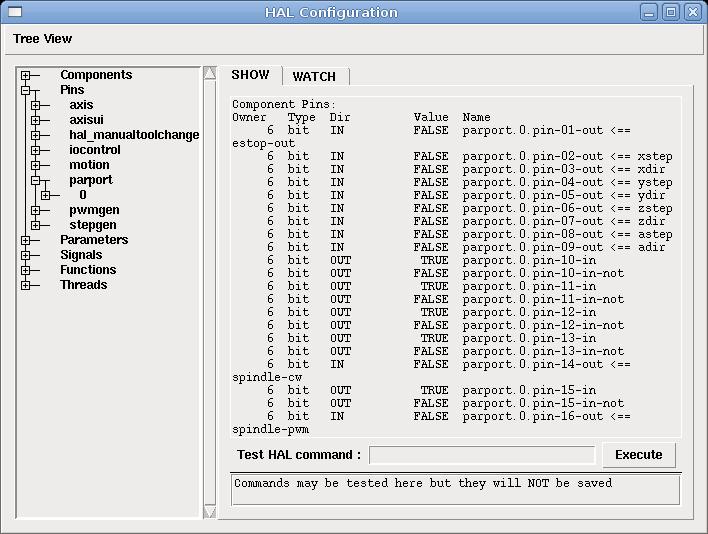Expand the axisui pins node

pyautogui.click(x=36, y=120)
